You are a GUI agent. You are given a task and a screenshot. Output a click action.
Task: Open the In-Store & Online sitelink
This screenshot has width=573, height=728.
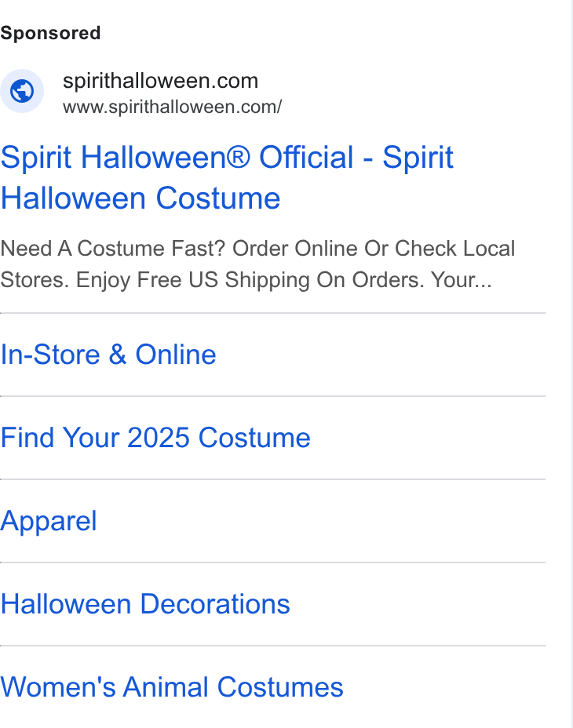click(x=108, y=355)
